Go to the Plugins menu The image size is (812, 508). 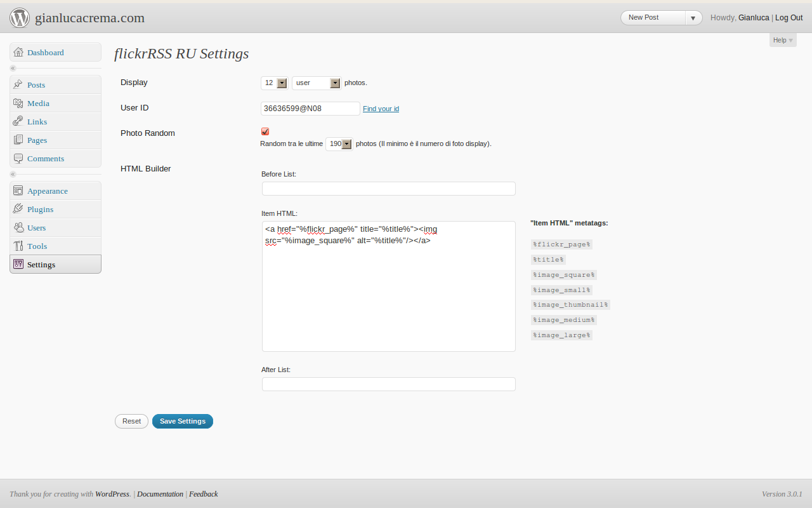55,209
